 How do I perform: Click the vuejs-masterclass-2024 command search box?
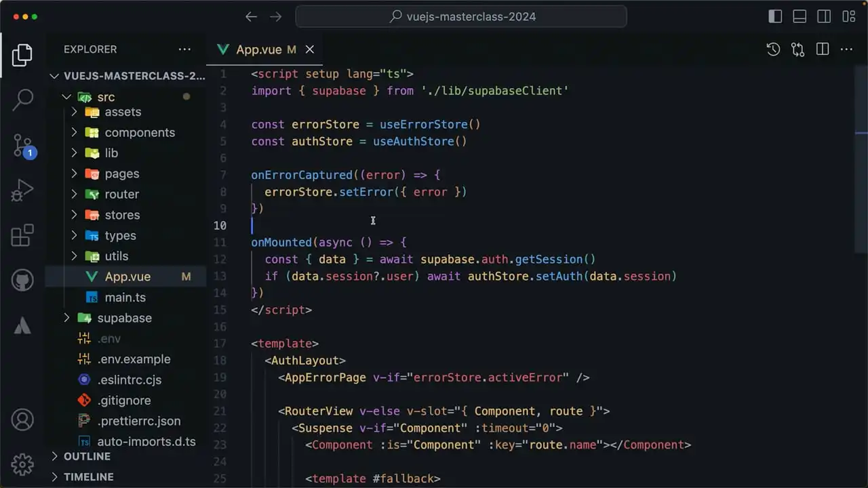click(461, 17)
